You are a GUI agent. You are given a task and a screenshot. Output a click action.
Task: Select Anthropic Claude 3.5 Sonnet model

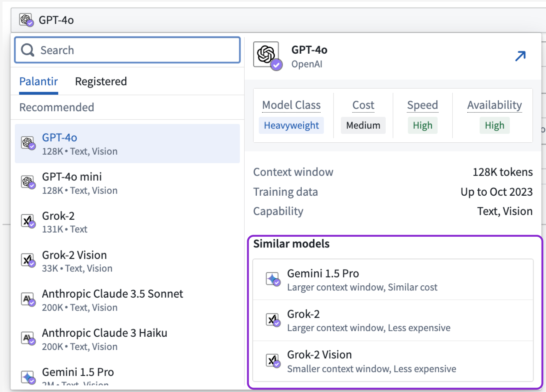point(127,300)
